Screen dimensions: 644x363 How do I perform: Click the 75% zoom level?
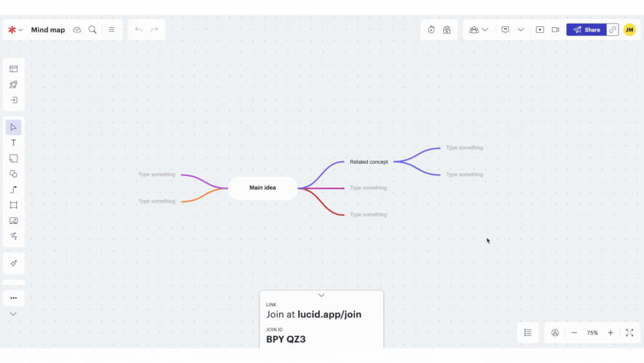592,333
